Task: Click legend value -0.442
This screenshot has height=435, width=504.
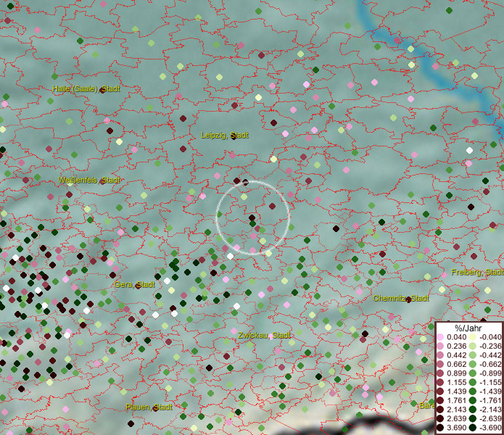Action: 490,355
